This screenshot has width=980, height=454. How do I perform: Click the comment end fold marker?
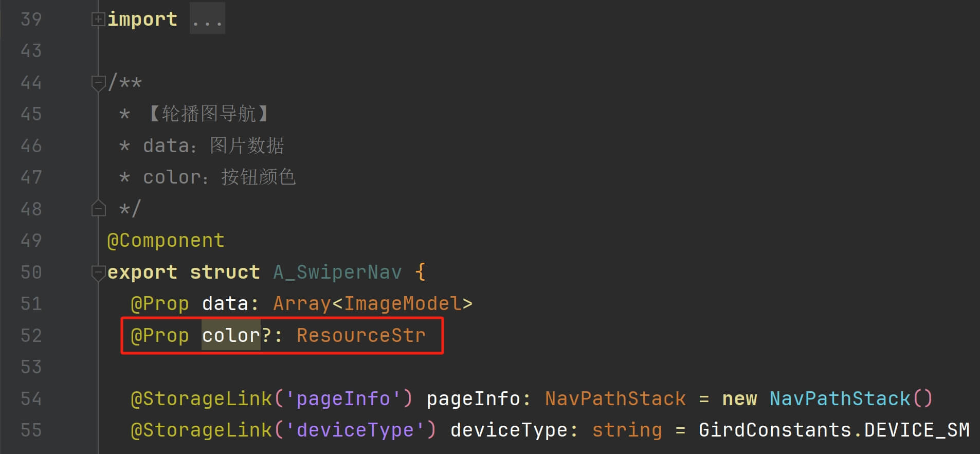pos(98,208)
